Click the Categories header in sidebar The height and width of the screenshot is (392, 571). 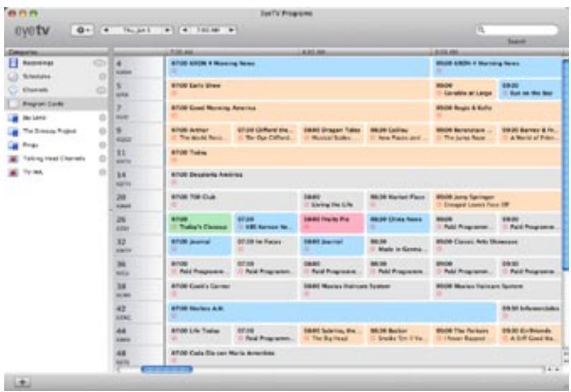pos(56,52)
